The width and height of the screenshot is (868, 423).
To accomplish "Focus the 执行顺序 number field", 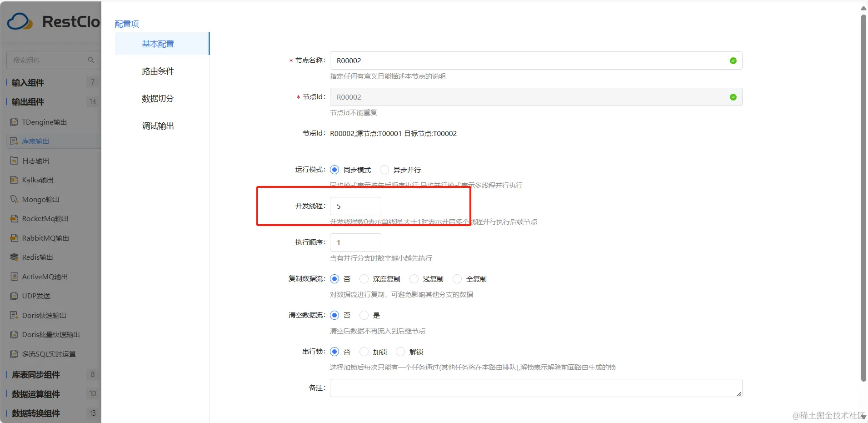I will [355, 242].
